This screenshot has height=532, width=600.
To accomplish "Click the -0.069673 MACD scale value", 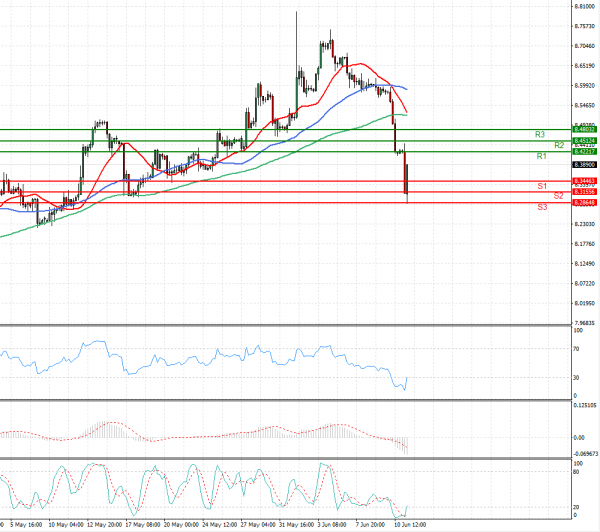I will 586,454.
